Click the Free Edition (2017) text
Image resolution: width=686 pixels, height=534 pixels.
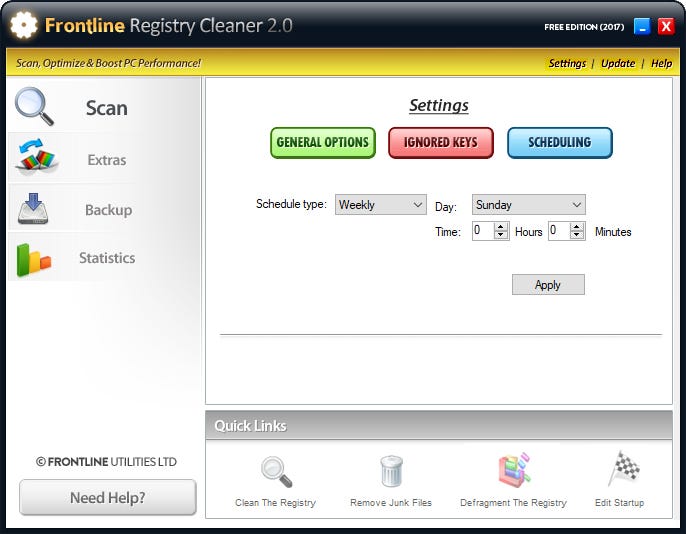(584, 27)
